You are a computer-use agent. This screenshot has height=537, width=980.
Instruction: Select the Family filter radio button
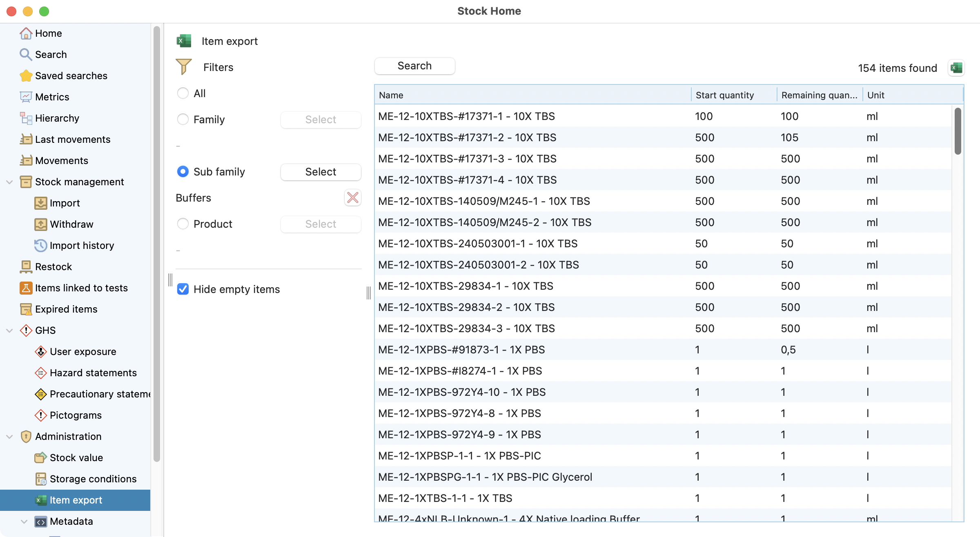(183, 120)
